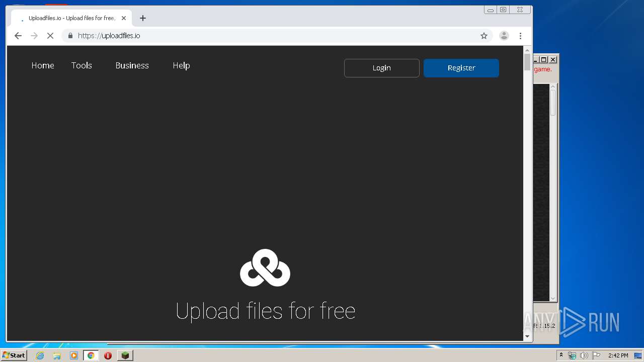Viewport: 644px width, 362px height.
Task: Open Chrome's three-dot menu
Action: [520, 36]
